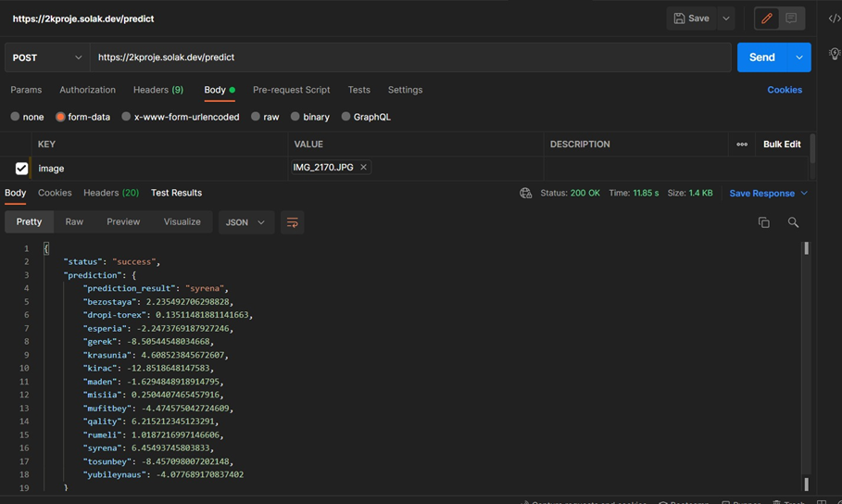This screenshot has height=504, width=842.
Task: Click the Save button
Action: click(692, 19)
